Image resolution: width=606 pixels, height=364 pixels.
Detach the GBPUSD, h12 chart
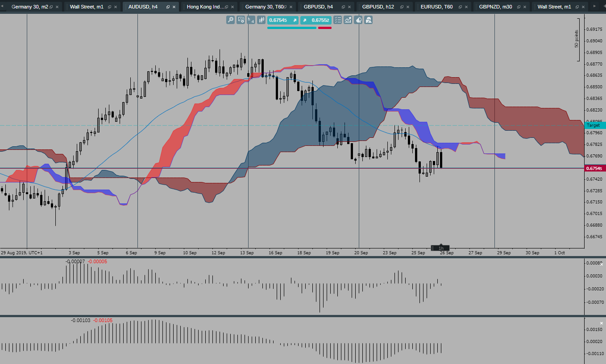(402, 7)
